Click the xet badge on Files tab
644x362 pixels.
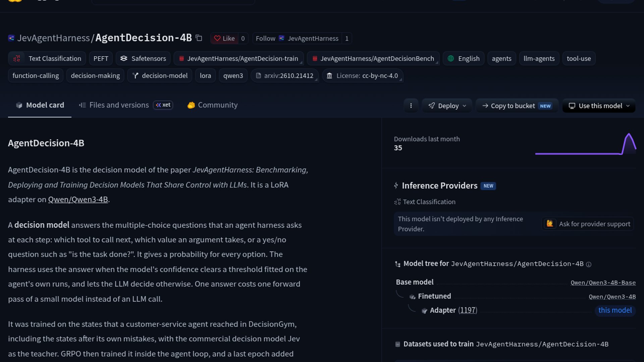(163, 105)
